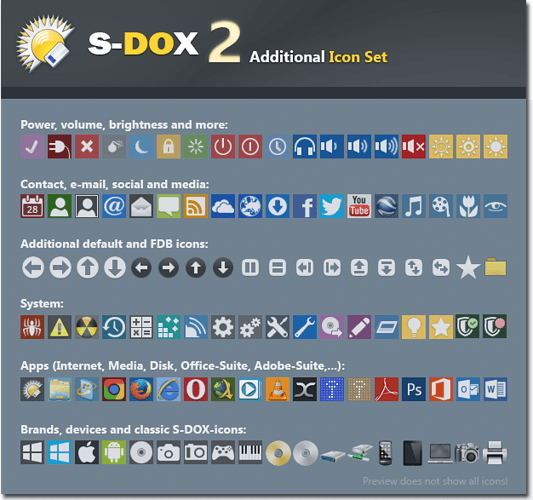Select the calendar icon showing 28
Screen dimensions: 533x500
click(32, 206)
